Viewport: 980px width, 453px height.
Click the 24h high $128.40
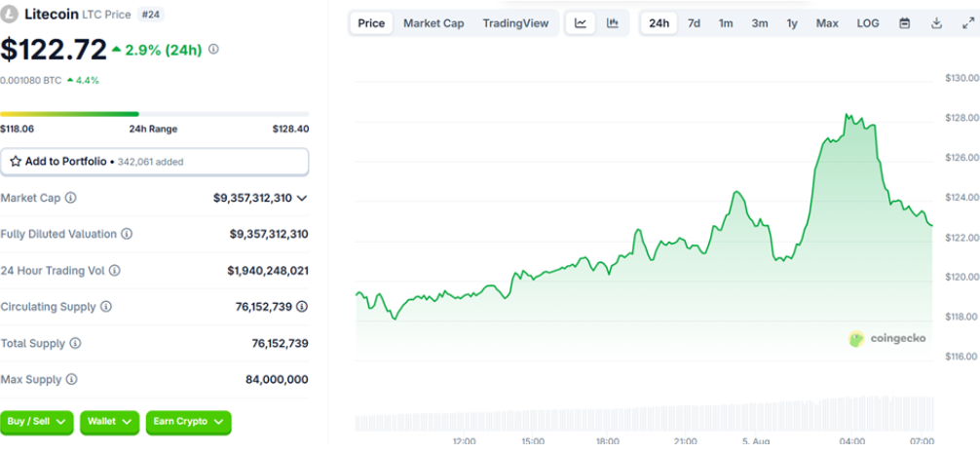click(x=290, y=129)
